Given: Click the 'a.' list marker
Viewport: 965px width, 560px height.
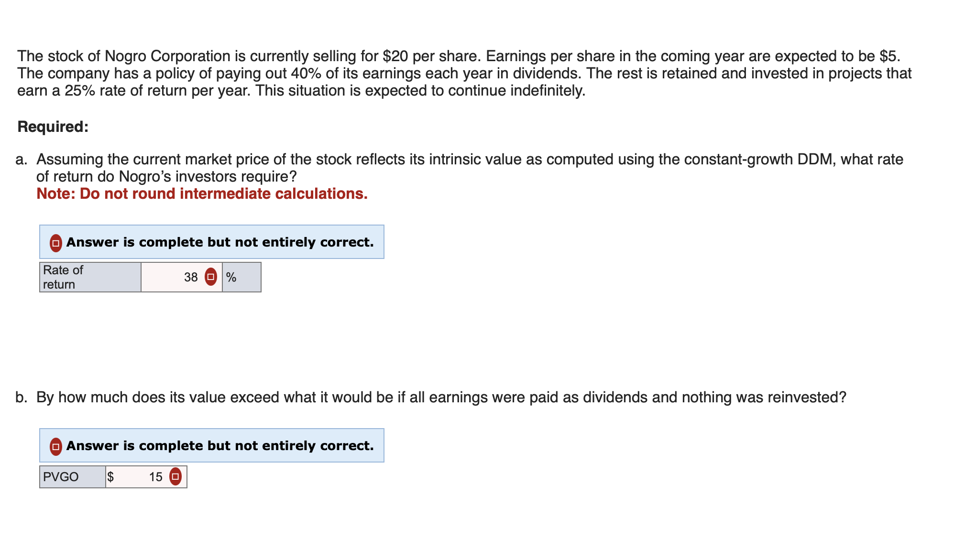Looking at the screenshot, I should pyautogui.click(x=22, y=160).
